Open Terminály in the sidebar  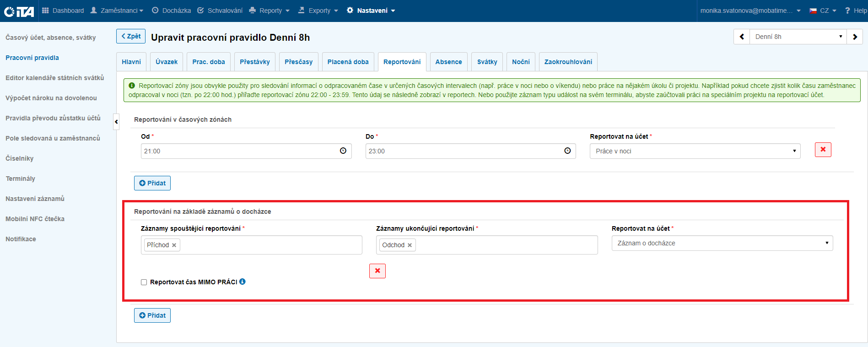(x=21, y=179)
